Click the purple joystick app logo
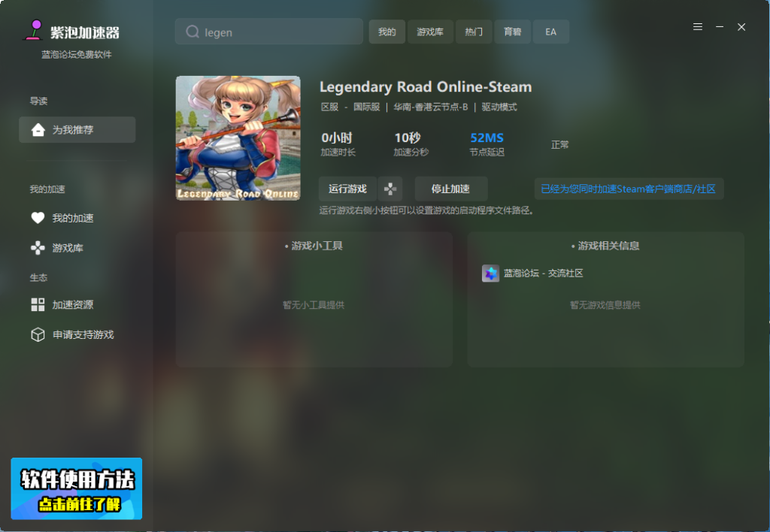The image size is (770, 532). pyautogui.click(x=34, y=30)
